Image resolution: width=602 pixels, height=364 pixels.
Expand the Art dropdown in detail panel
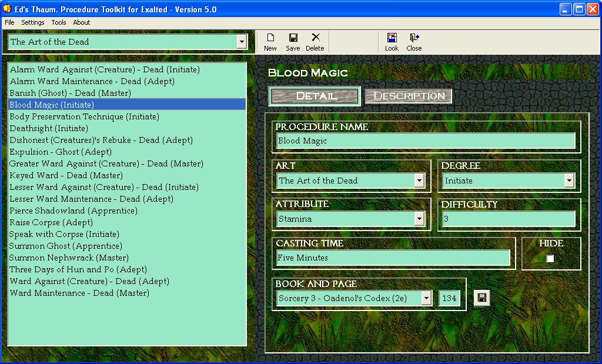click(419, 181)
